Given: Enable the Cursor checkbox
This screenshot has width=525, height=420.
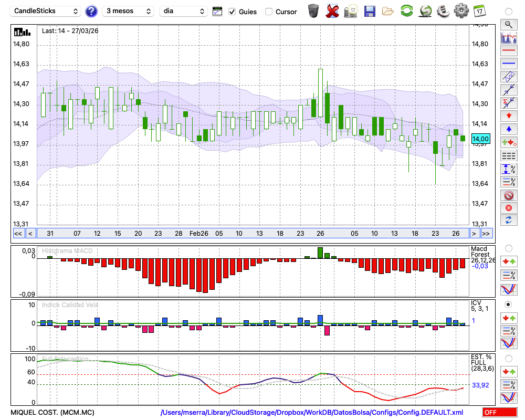Looking at the screenshot, I should 269,12.
